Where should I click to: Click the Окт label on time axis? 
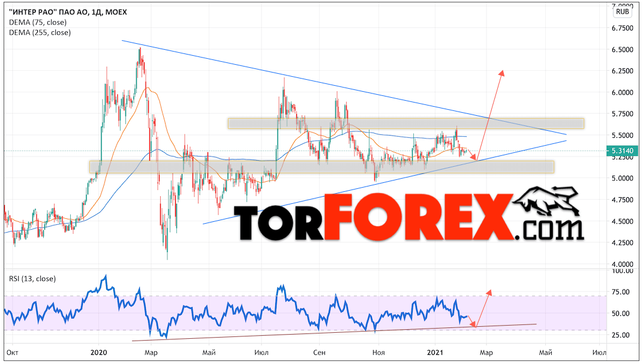click(x=13, y=353)
